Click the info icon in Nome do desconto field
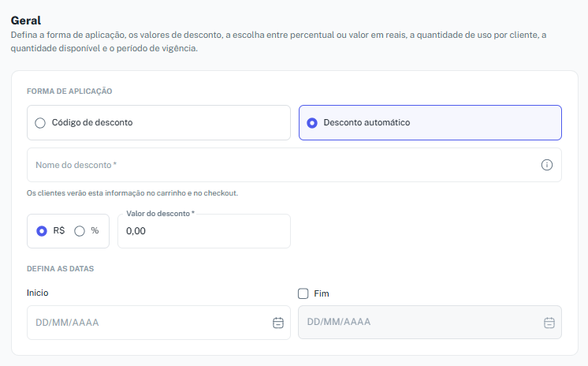The image size is (588, 366). click(x=547, y=165)
